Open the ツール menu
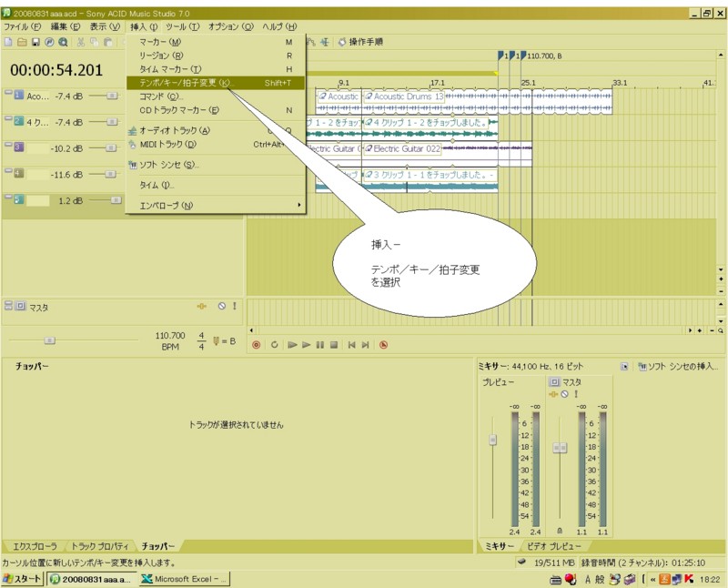Image resolution: width=728 pixels, height=588 pixels. click(x=183, y=26)
